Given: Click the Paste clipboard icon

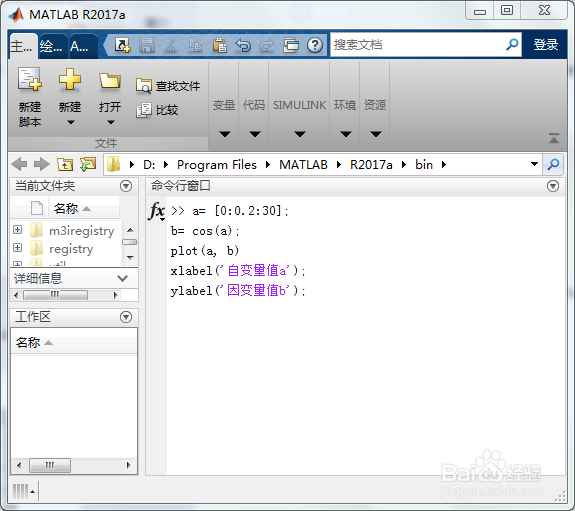Looking at the screenshot, I should point(219,45).
